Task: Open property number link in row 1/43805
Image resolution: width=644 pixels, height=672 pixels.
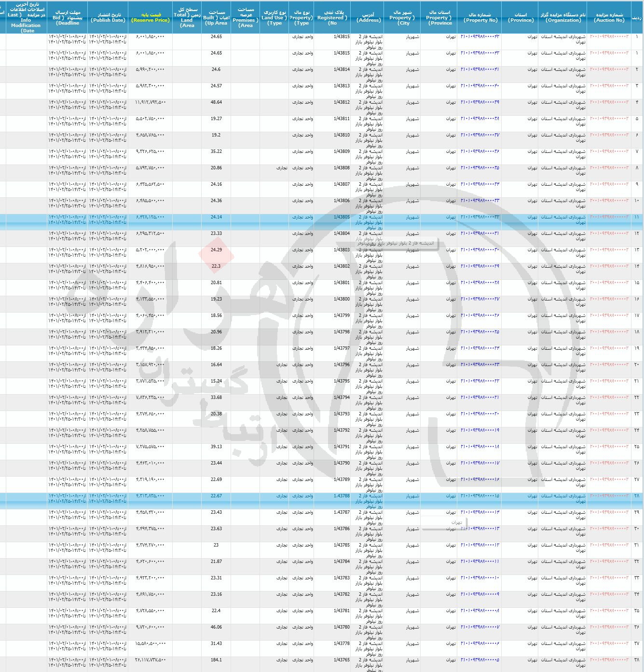Action: click(480, 217)
